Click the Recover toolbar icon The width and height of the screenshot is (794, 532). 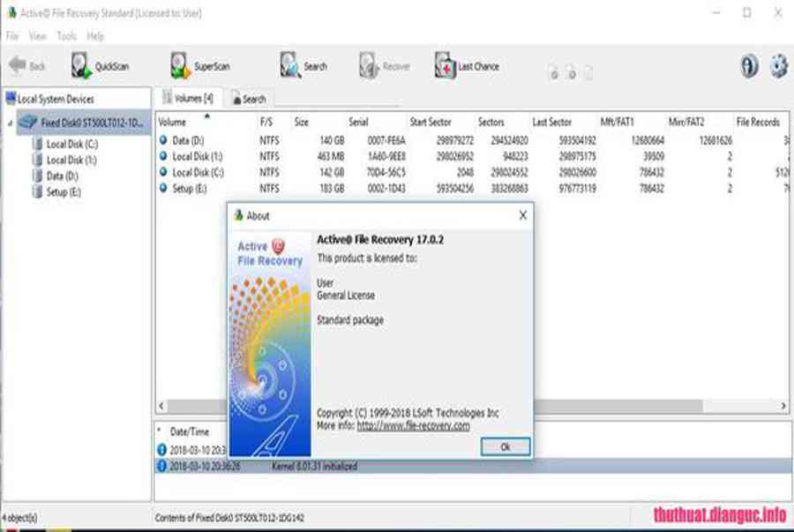[x=369, y=66]
